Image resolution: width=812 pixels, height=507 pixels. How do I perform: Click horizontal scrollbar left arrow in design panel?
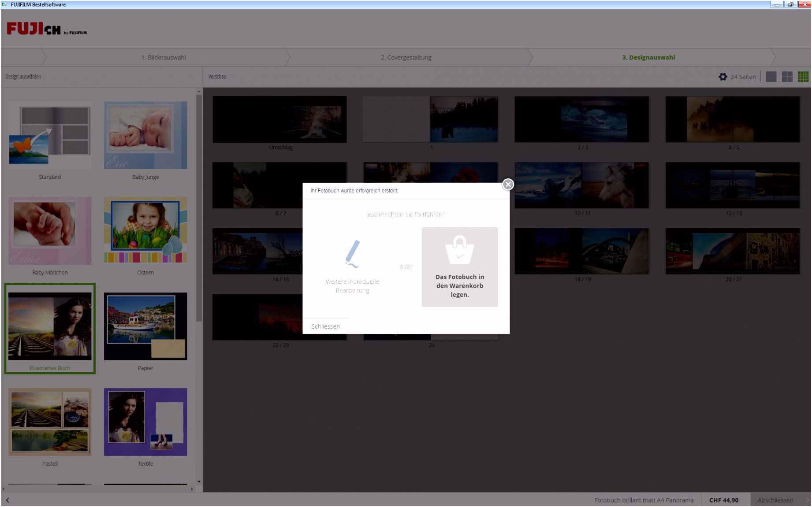tap(4, 489)
